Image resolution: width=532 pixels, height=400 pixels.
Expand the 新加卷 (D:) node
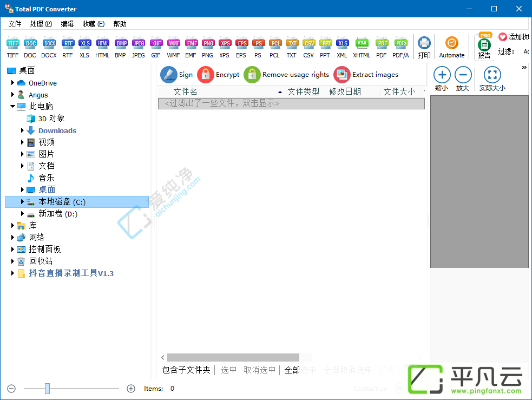(x=22, y=213)
